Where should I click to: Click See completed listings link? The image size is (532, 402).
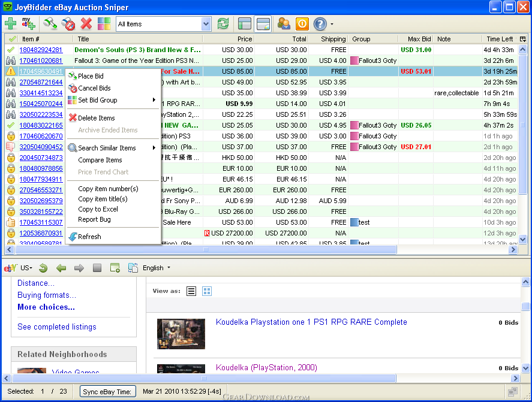click(x=56, y=327)
